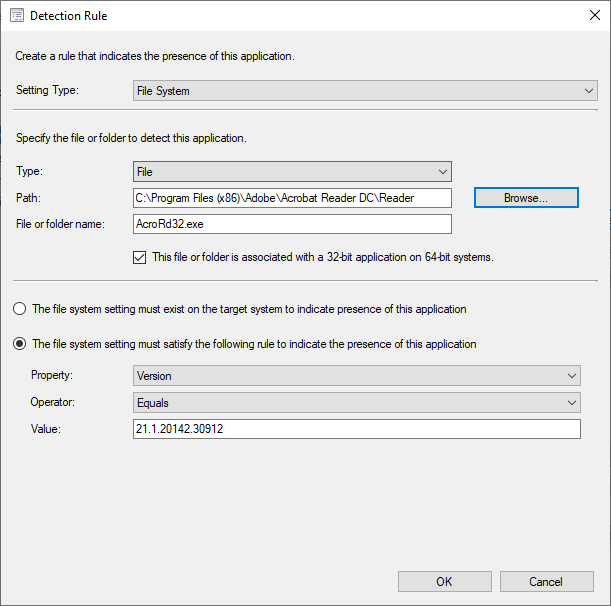Click the Path input field
Image resolution: width=611 pixels, height=606 pixels.
(292, 198)
